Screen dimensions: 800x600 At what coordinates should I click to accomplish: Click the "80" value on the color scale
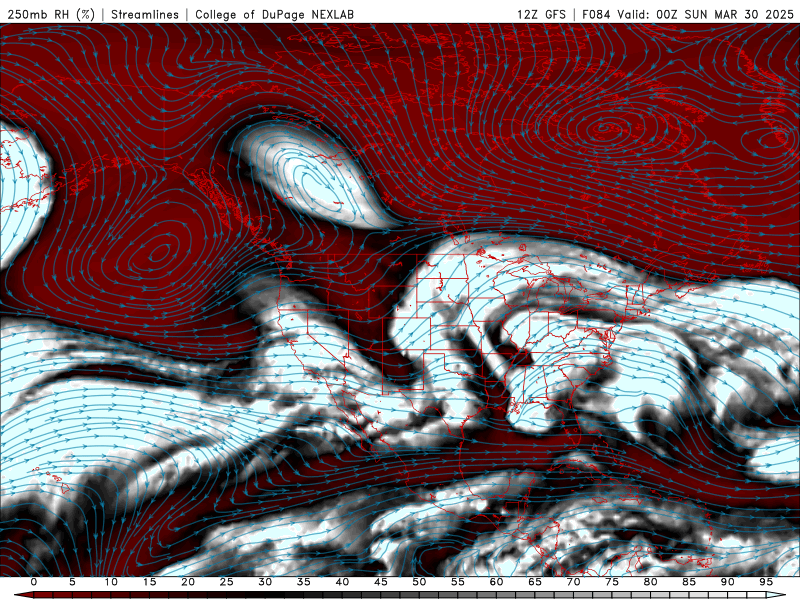point(651,582)
